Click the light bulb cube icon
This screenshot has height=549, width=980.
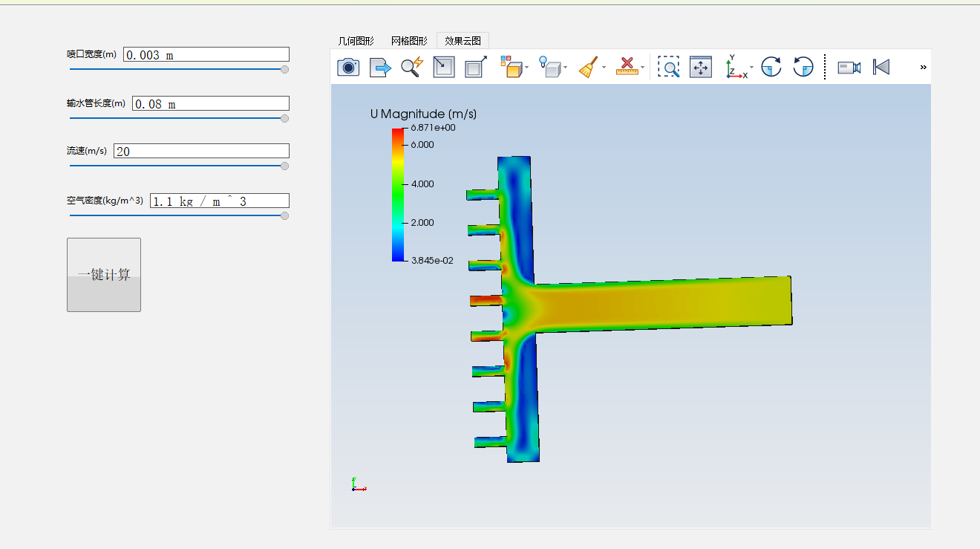coord(549,67)
